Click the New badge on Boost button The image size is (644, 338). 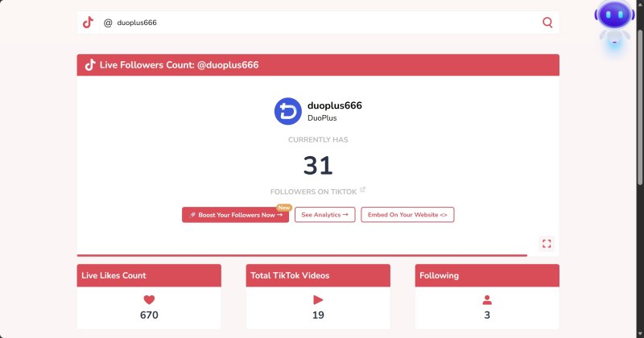coord(284,208)
